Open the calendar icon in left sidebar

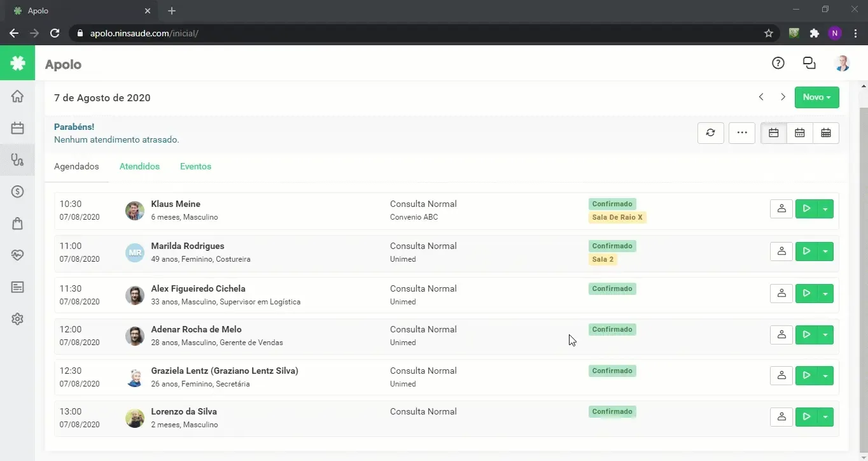coord(17,128)
